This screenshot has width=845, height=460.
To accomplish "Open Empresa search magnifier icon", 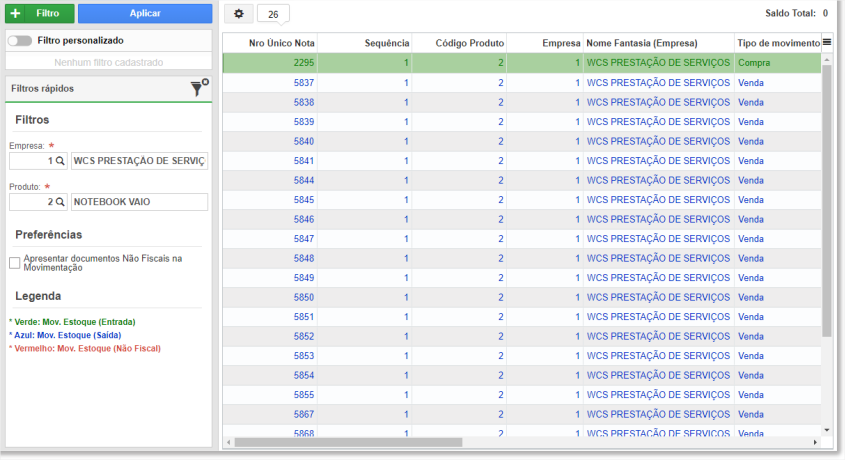I will coord(60,161).
